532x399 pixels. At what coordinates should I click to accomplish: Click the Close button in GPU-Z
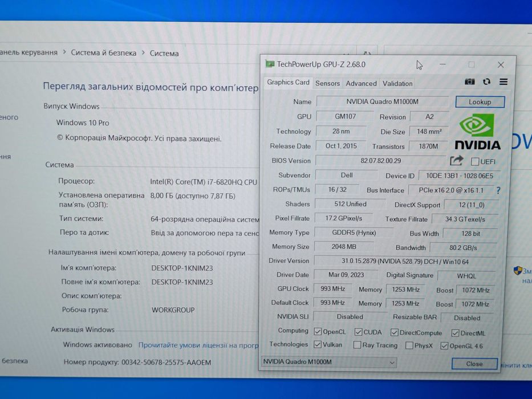point(474,364)
